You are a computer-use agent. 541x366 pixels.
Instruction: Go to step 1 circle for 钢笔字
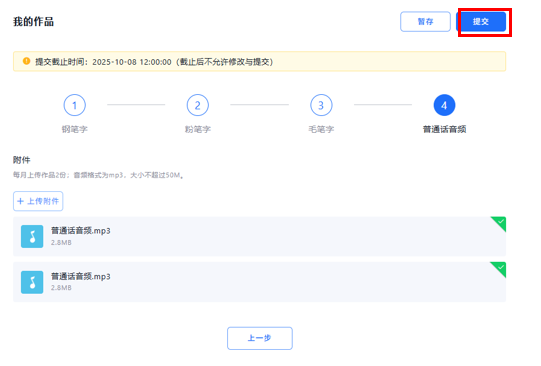tap(75, 105)
